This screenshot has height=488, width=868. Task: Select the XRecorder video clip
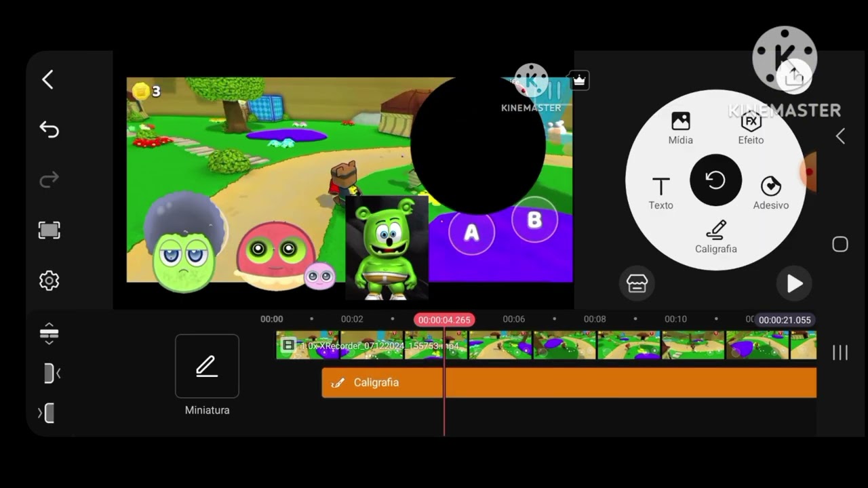[546, 345]
